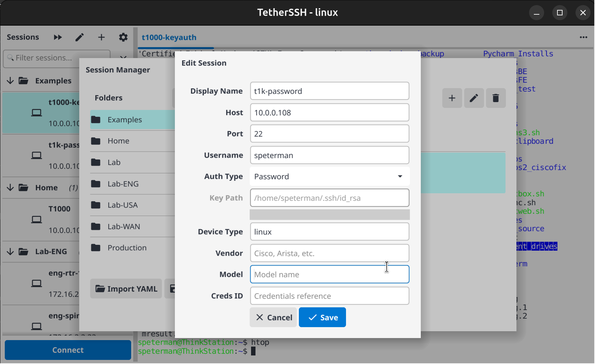Click the plus button in Session Manager
Screen dimensions: 595x364
point(452,98)
